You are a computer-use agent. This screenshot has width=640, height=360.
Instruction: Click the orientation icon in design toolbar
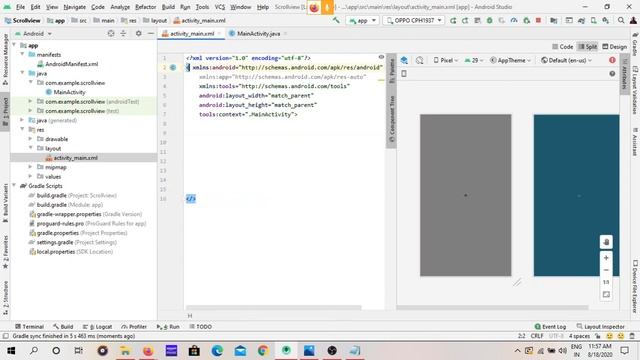pos(420,60)
